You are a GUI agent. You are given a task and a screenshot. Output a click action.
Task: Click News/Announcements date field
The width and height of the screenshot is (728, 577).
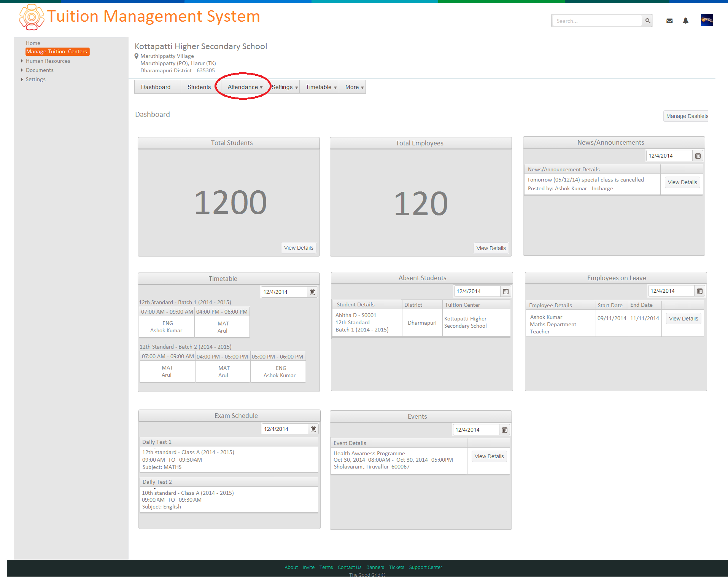pos(669,156)
